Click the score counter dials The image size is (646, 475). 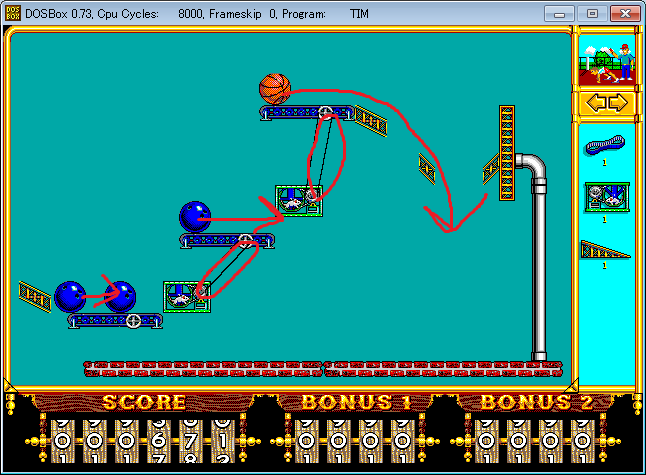point(143,441)
